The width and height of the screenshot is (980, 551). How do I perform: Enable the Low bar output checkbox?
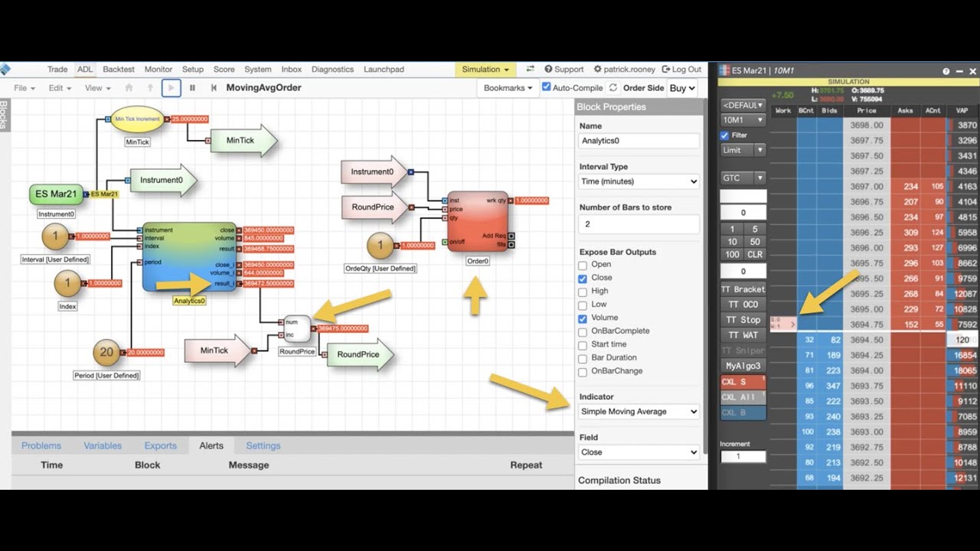583,305
